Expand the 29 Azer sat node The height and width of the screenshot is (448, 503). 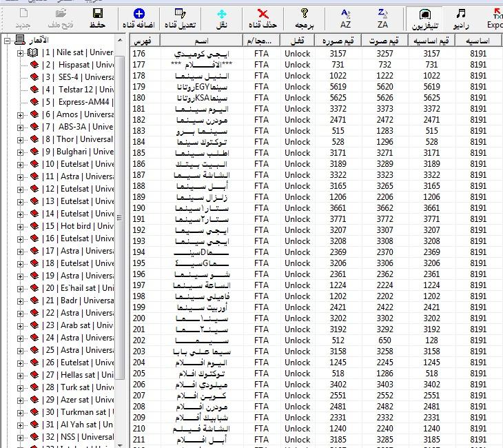tap(20, 400)
